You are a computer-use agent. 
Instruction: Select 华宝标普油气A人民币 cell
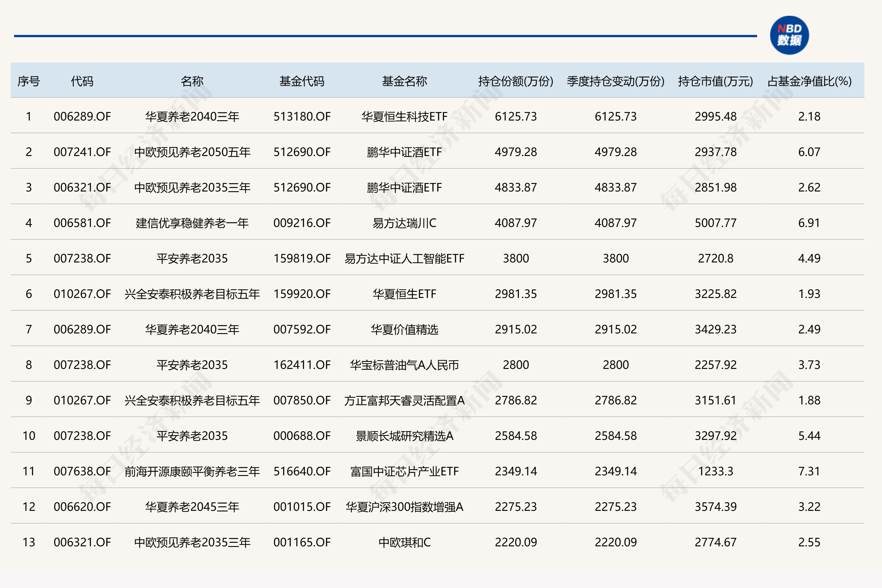[x=405, y=365]
